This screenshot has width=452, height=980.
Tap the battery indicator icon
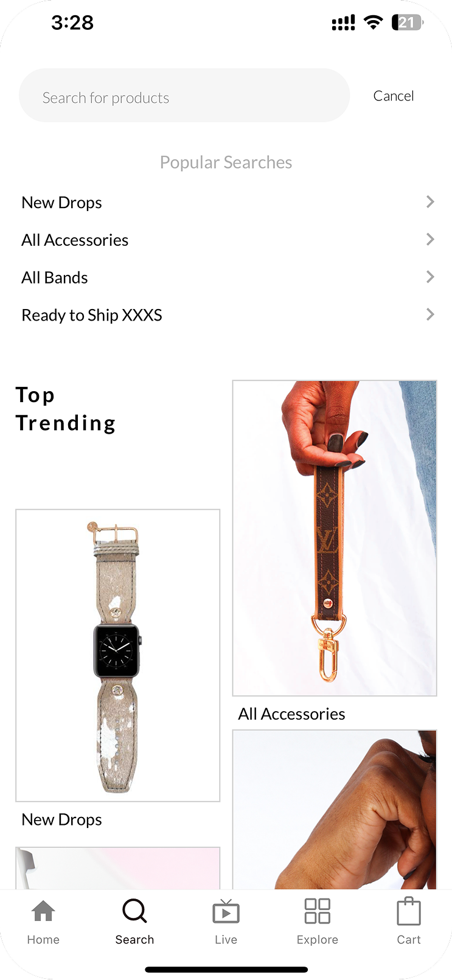tap(408, 23)
